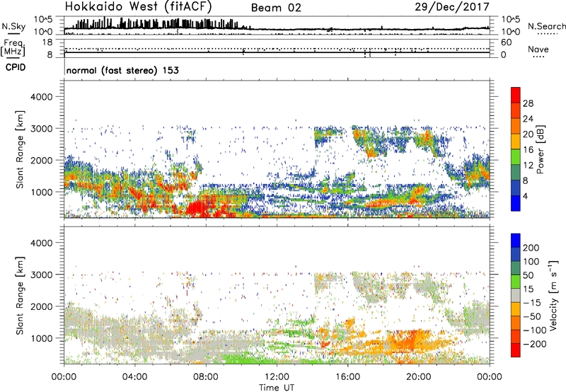Click the red top of power color bar

[516, 93]
